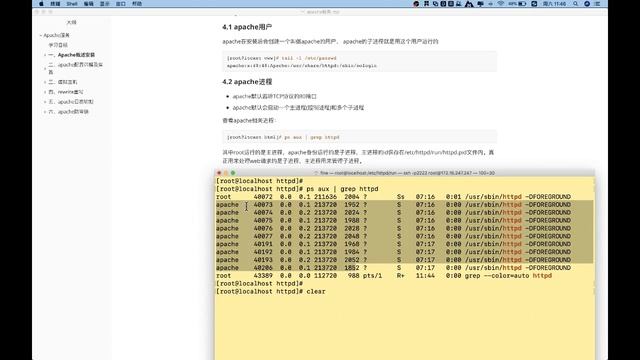Click PID 40193 in apache process row

coord(263,260)
